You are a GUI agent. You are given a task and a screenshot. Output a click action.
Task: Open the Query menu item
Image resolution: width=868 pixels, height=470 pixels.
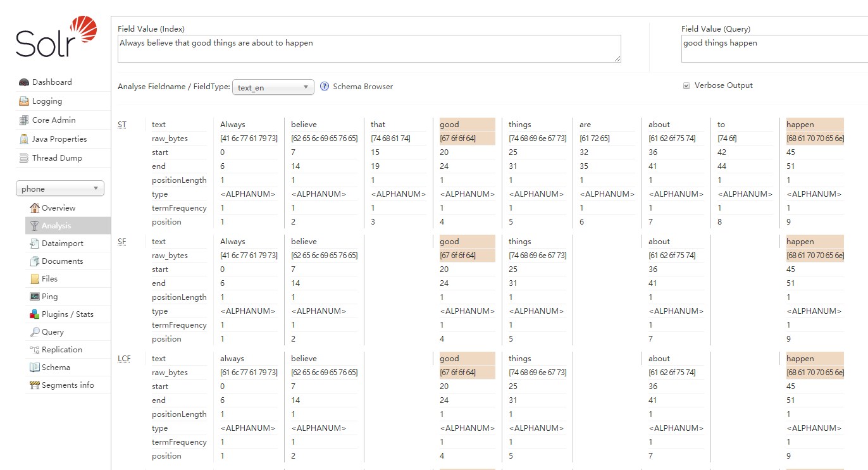point(53,332)
